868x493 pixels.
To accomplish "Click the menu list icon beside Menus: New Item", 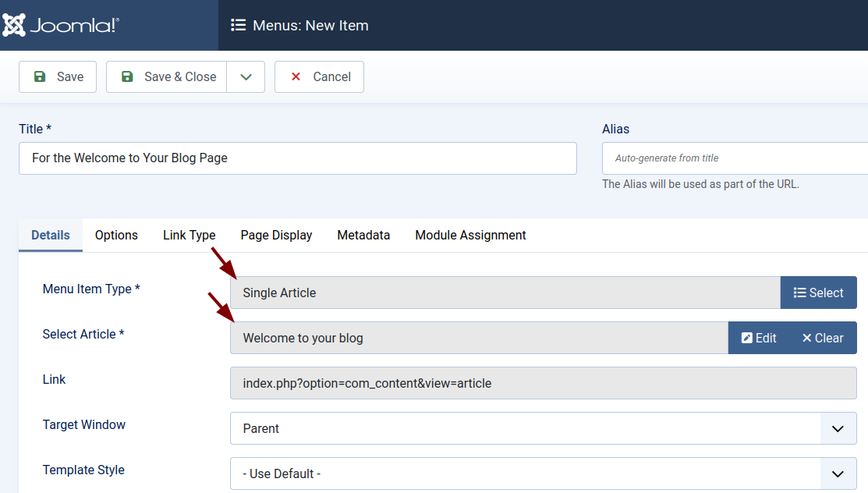I will [238, 24].
